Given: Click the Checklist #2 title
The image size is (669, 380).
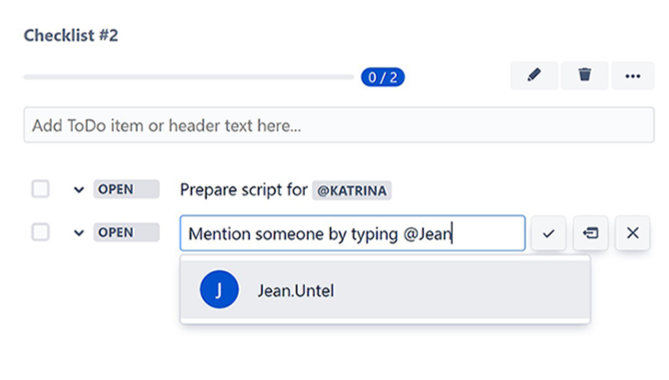Looking at the screenshot, I should tap(71, 35).
